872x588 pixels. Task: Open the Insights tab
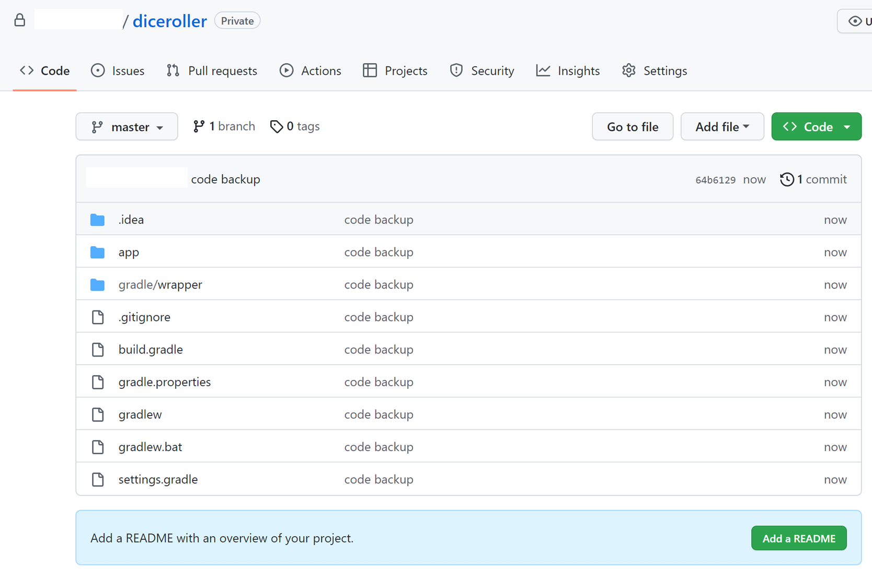pos(568,71)
